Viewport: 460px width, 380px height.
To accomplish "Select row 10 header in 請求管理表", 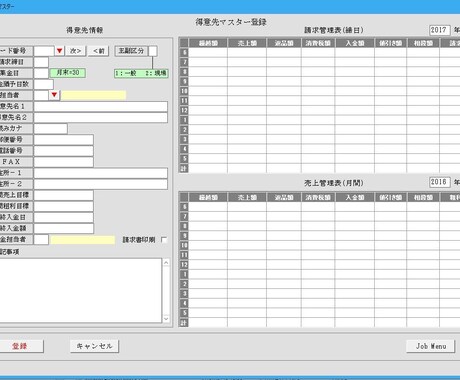I will tap(184, 91).
